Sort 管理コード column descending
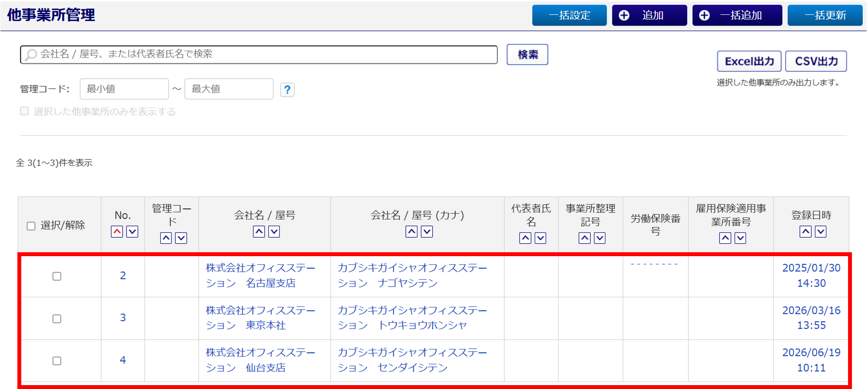The height and width of the screenshot is (389, 868). 181,238
